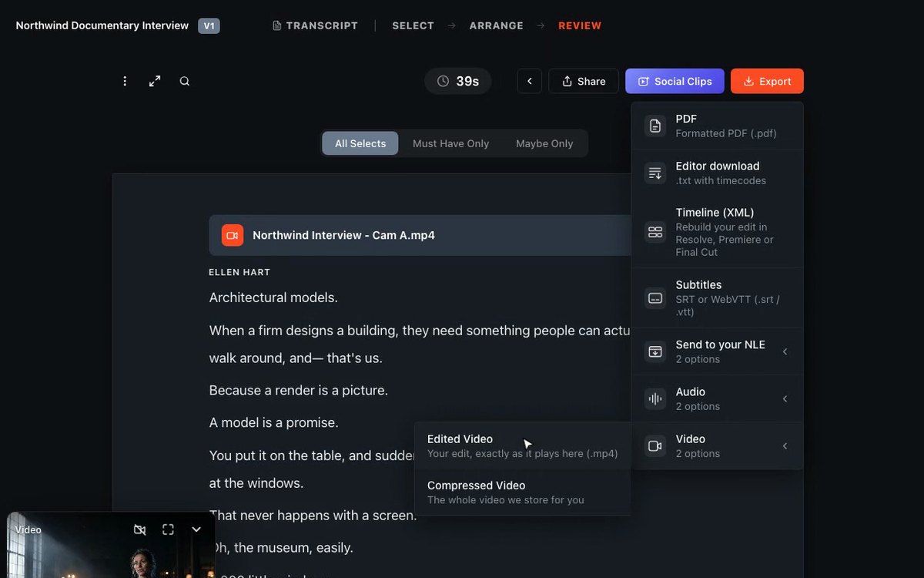Image resolution: width=924 pixels, height=578 pixels.
Task: Go to the ARRANGE step
Action: (x=496, y=25)
